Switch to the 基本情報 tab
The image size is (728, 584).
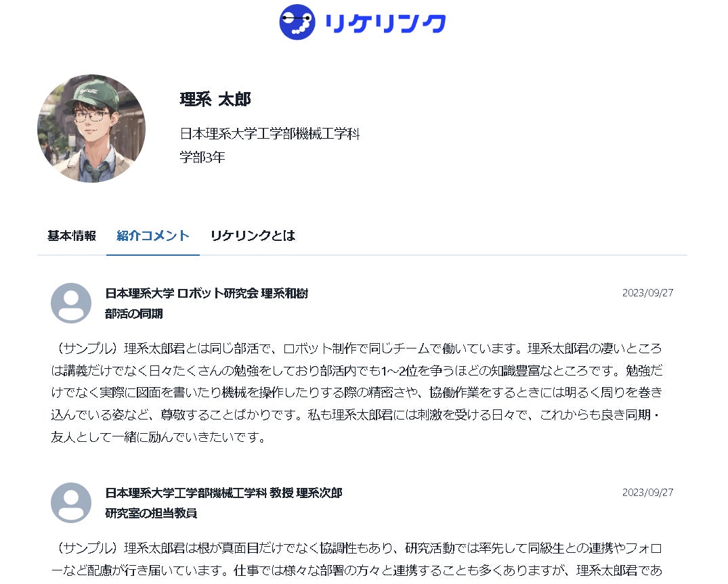(72, 235)
